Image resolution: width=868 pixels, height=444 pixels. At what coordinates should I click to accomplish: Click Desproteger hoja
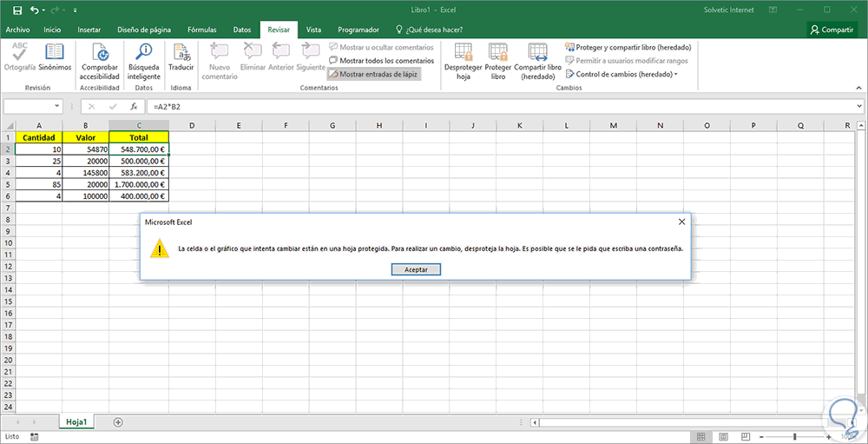point(464,61)
